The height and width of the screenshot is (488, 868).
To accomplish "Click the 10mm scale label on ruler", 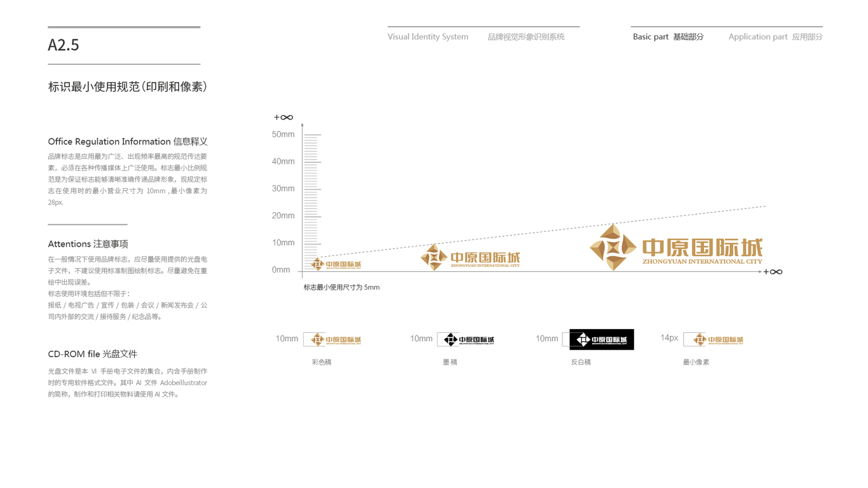I will (x=283, y=243).
